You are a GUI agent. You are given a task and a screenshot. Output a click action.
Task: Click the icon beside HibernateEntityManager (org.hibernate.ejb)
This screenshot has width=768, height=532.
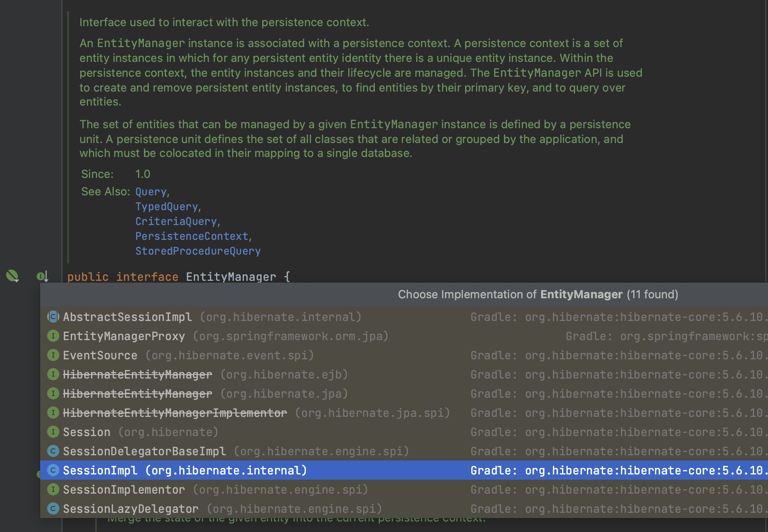coord(53,374)
